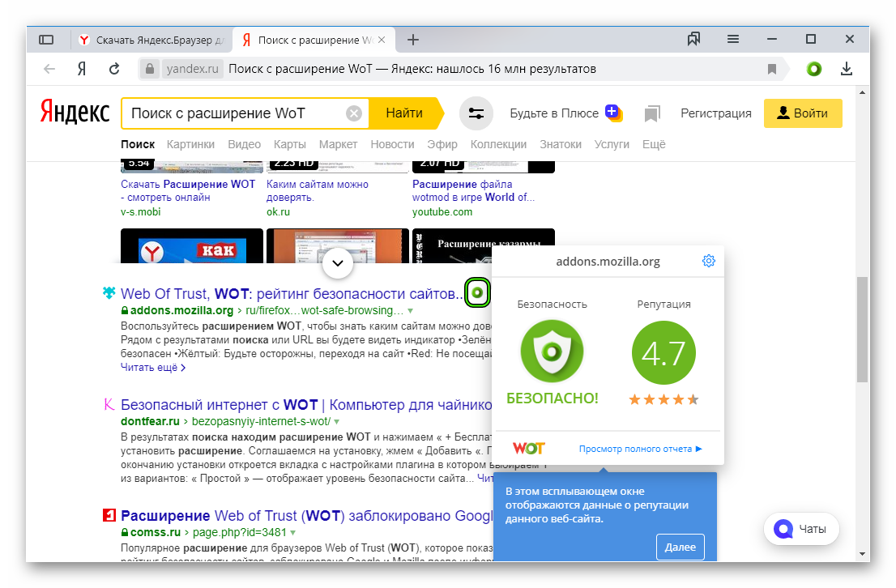
Task: Open a new browser tab
Action: pos(413,40)
